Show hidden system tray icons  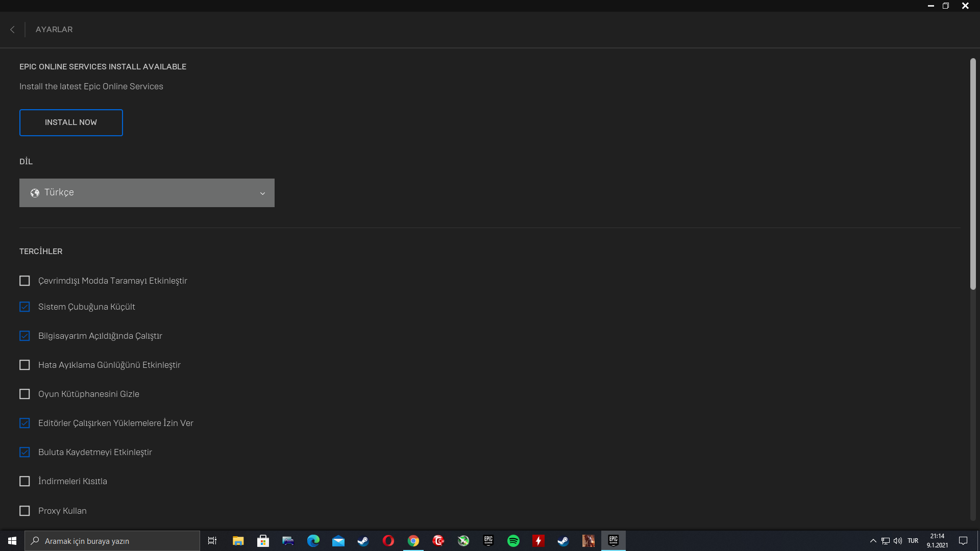point(873,541)
